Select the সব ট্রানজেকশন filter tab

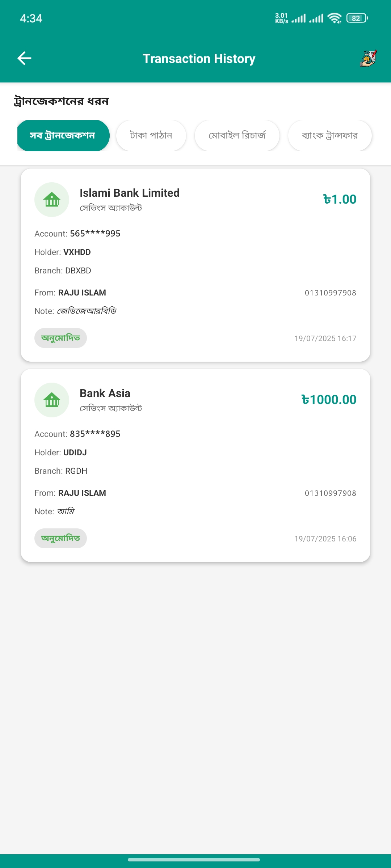(63, 136)
